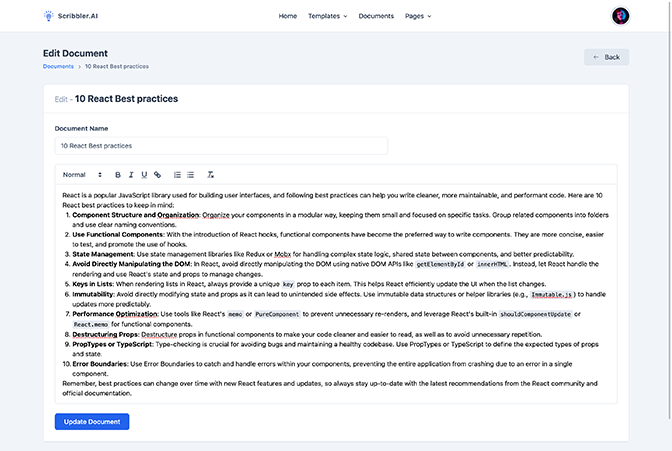
Task: Click the shouldComponentUpdate code snippet
Action: pyautogui.click(x=535, y=315)
